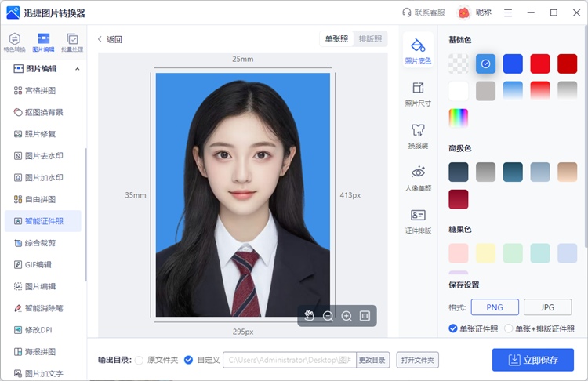Open the 证件排版 ID layout tool
This screenshot has width=588, height=381.
[418, 220]
